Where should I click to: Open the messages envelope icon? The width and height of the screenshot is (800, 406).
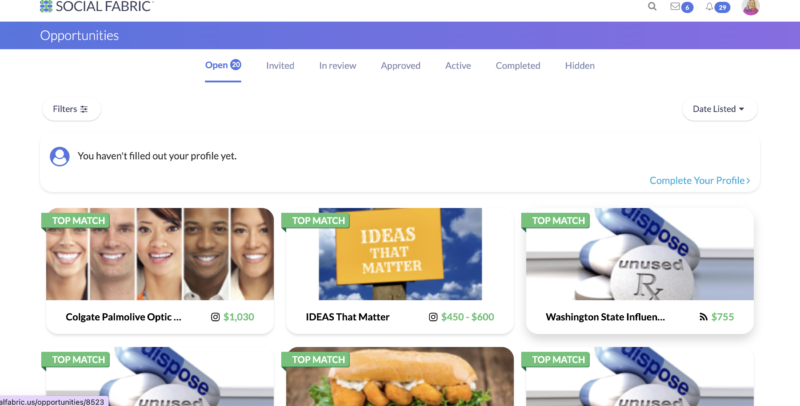(x=675, y=7)
